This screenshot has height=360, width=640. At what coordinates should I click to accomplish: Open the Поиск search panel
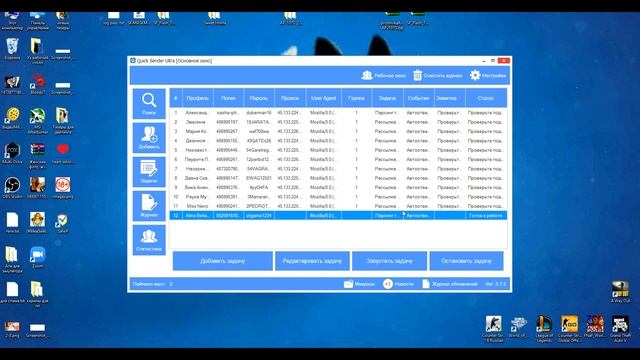coord(149,104)
